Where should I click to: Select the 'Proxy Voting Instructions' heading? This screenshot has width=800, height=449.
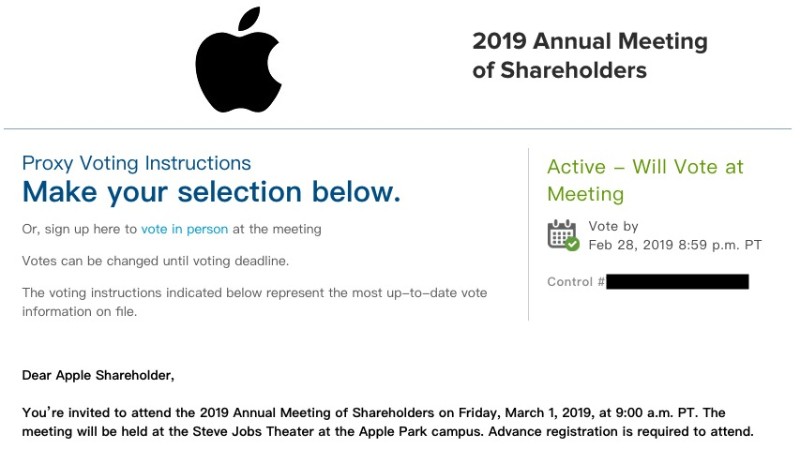(136, 163)
